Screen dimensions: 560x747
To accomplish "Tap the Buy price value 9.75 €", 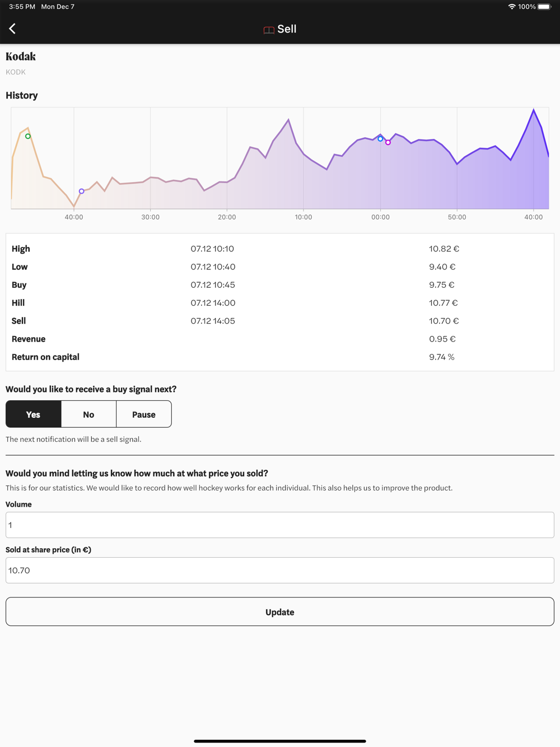I will tap(442, 284).
